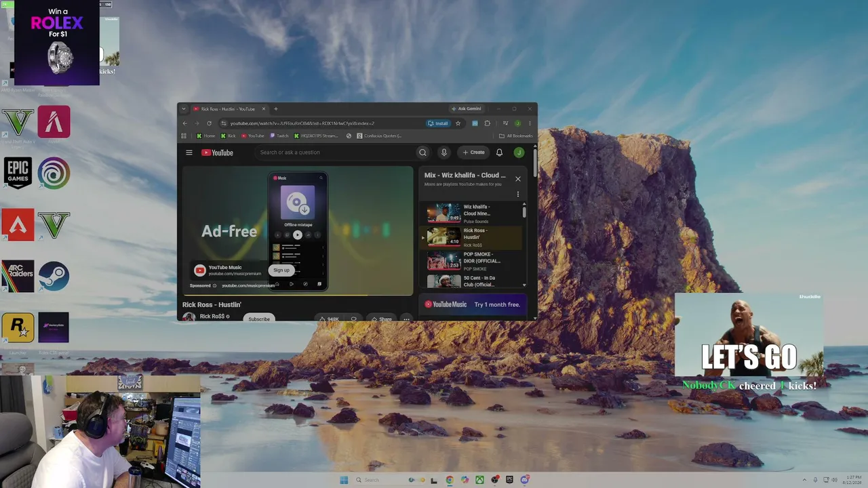Start voice search with the microphone icon

coord(443,152)
